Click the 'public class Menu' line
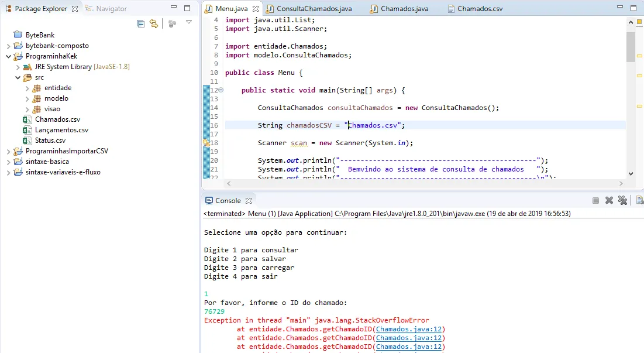Screen dimensions: 644x353 pyautogui.click(x=264, y=73)
